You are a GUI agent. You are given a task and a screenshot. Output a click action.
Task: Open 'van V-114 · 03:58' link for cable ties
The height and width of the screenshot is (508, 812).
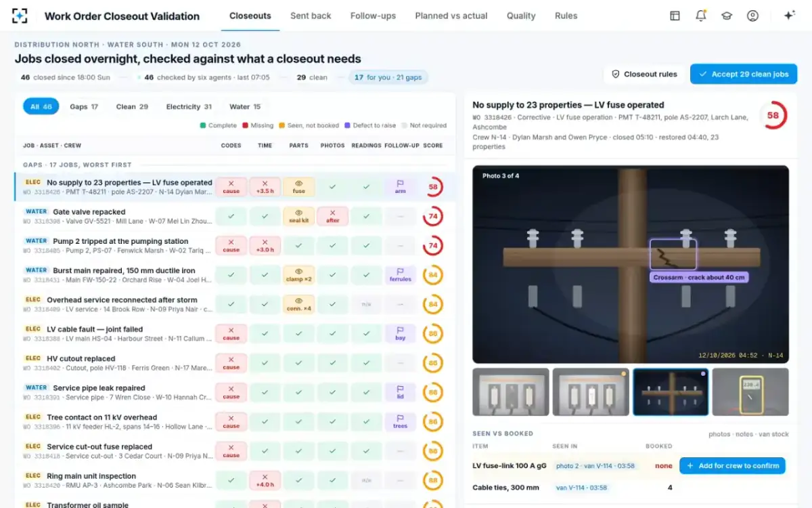581,488
